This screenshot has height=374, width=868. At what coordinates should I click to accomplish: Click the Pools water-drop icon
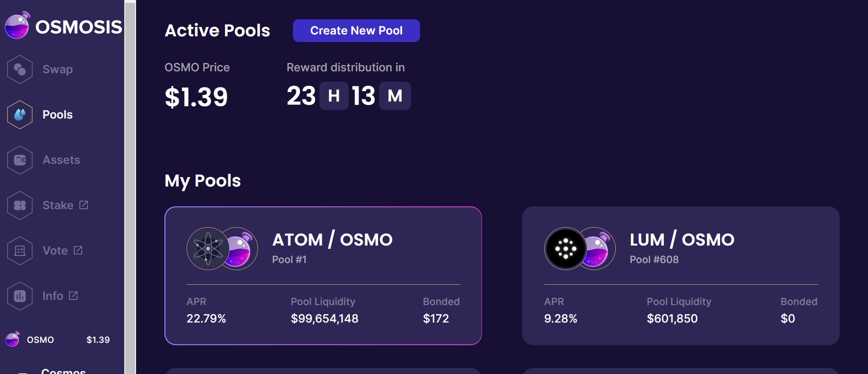tap(20, 115)
